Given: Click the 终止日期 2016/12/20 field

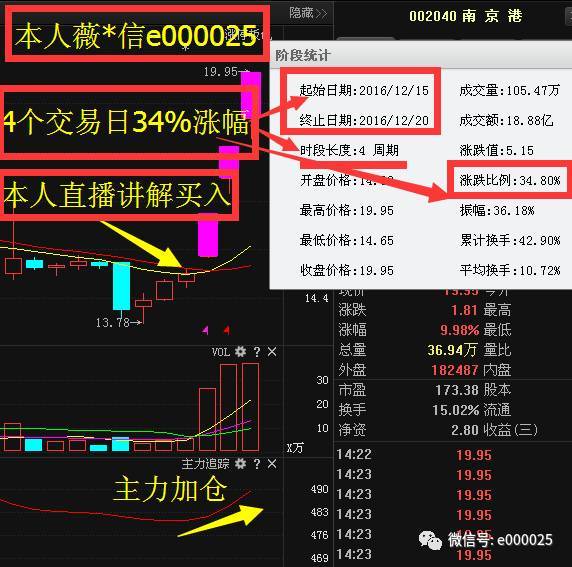Looking at the screenshot, I should [x=364, y=120].
